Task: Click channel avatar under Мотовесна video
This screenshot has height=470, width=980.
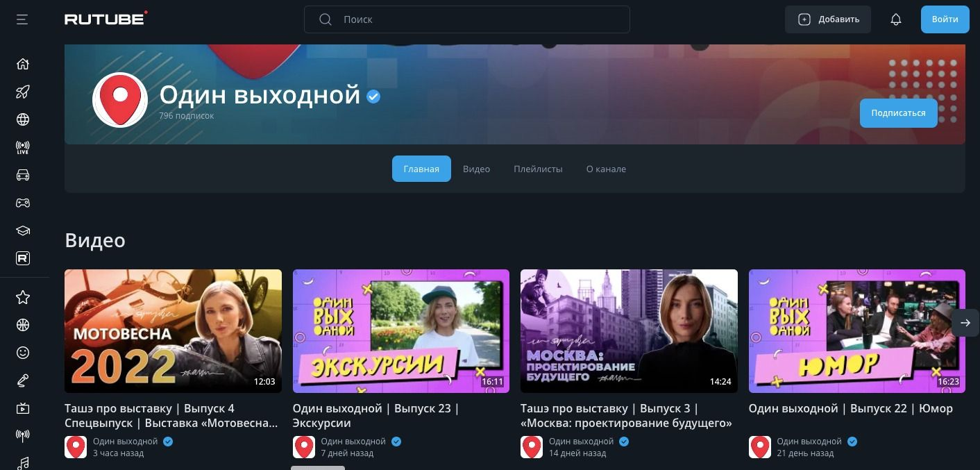Action: pos(76,447)
